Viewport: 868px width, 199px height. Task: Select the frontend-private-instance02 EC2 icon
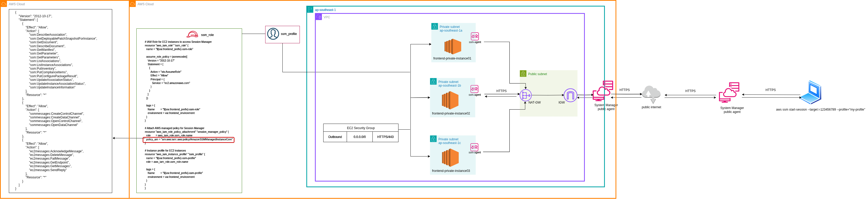point(450,100)
